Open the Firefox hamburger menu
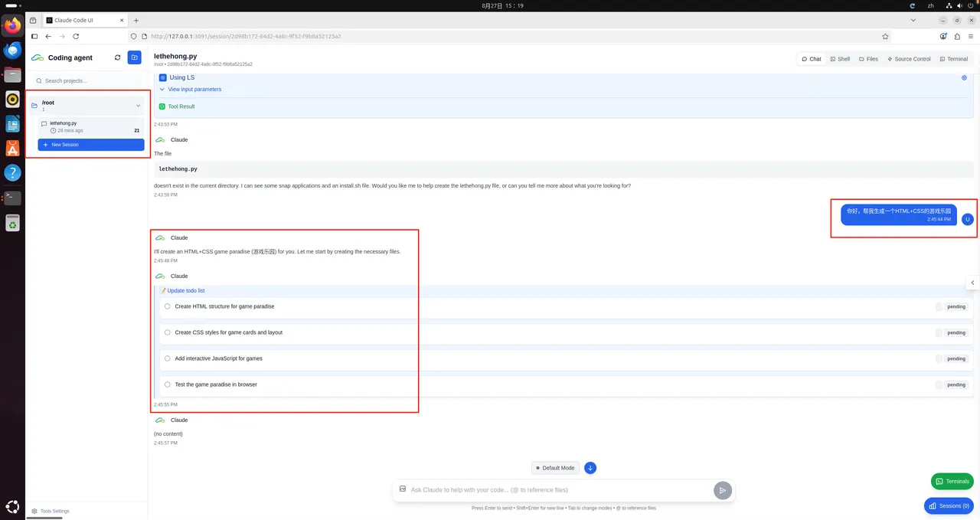980x520 pixels. click(x=971, y=36)
